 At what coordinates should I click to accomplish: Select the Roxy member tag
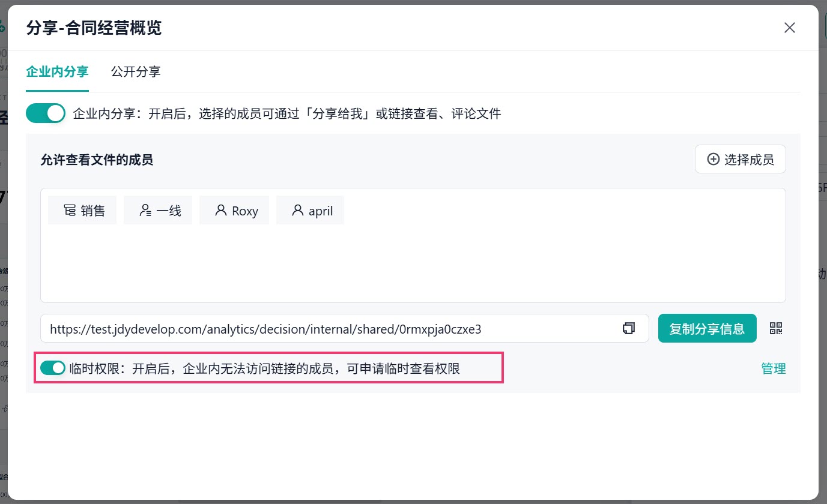point(234,210)
